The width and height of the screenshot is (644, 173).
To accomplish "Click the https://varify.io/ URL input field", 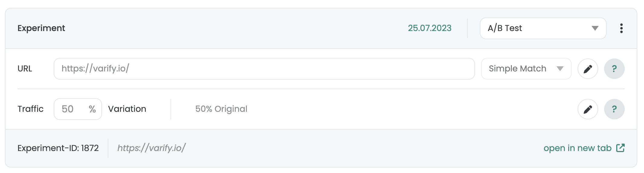I will point(264,69).
